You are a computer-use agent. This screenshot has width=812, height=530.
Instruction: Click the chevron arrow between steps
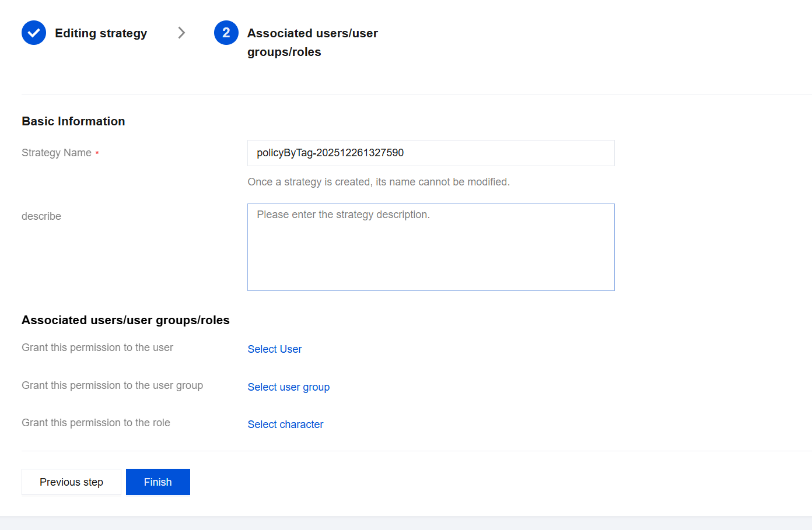tap(181, 33)
